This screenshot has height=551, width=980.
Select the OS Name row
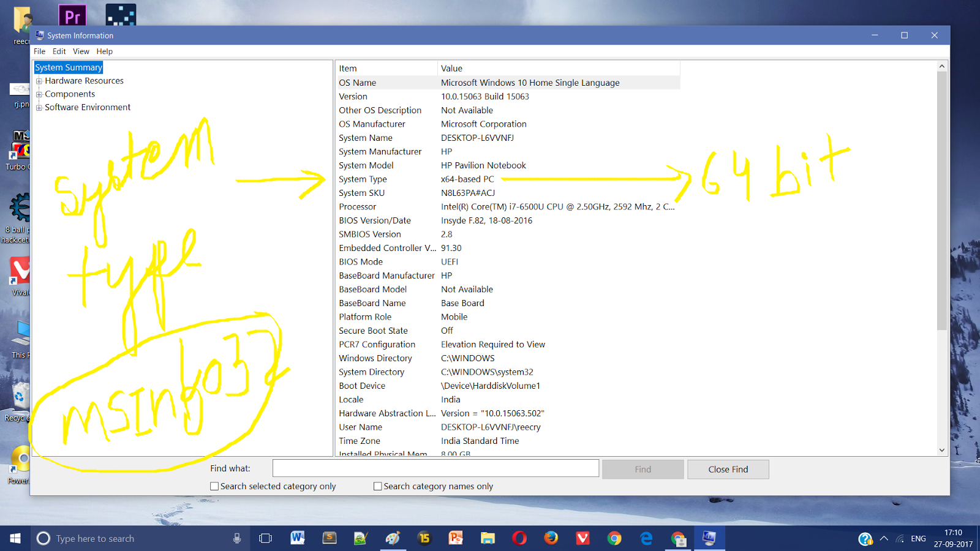tap(508, 83)
